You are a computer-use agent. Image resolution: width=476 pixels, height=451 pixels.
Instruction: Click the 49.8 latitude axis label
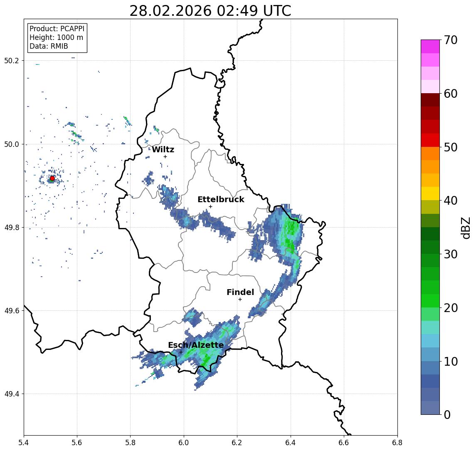tap(12, 227)
